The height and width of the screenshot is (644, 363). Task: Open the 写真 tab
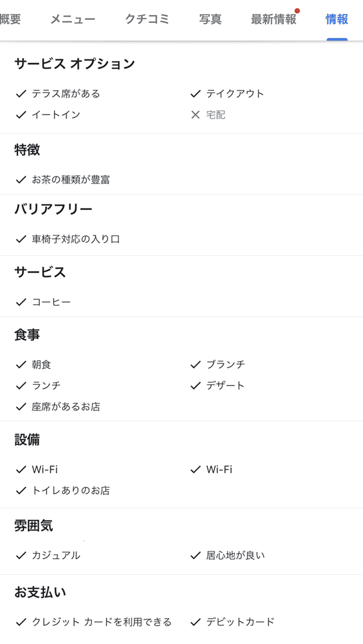click(211, 19)
